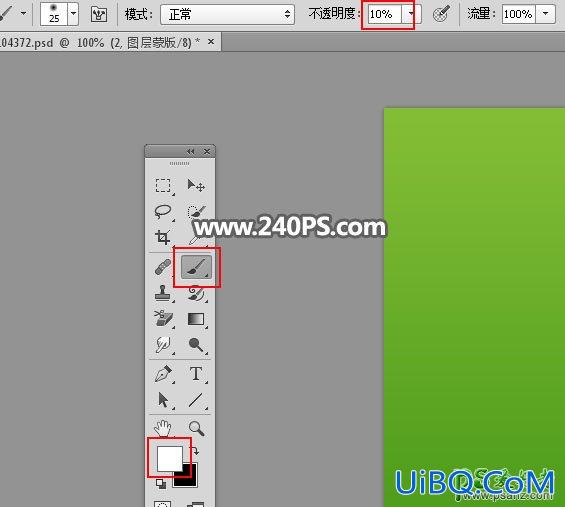Grab the toolbox gripper handle
This screenshot has width=565, height=507.
(179, 164)
